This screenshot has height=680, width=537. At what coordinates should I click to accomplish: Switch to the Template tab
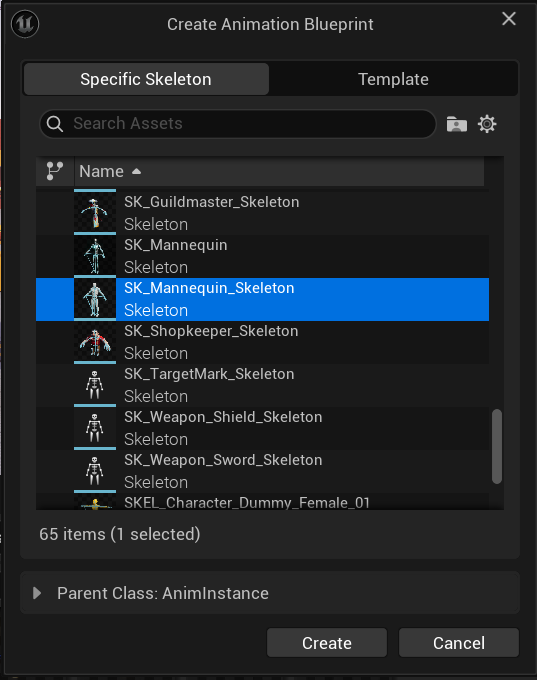[x=393, y=79]
